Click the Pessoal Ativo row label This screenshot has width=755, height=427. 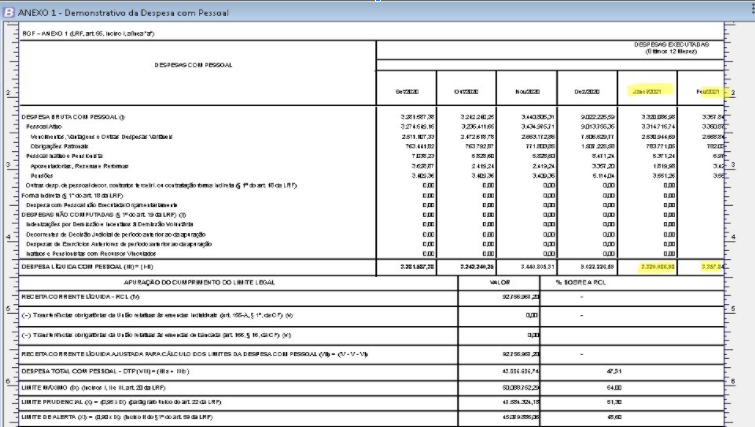click(x=43, y=128)
